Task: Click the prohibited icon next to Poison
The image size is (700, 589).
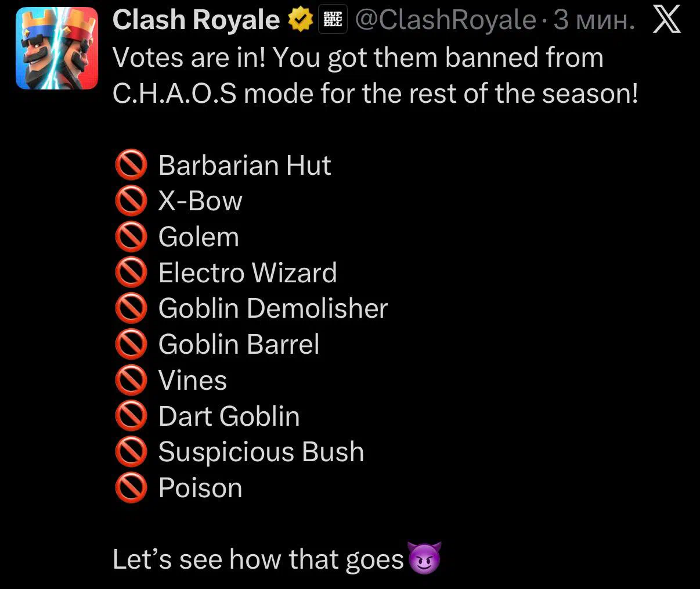Action: click(131, 489)
